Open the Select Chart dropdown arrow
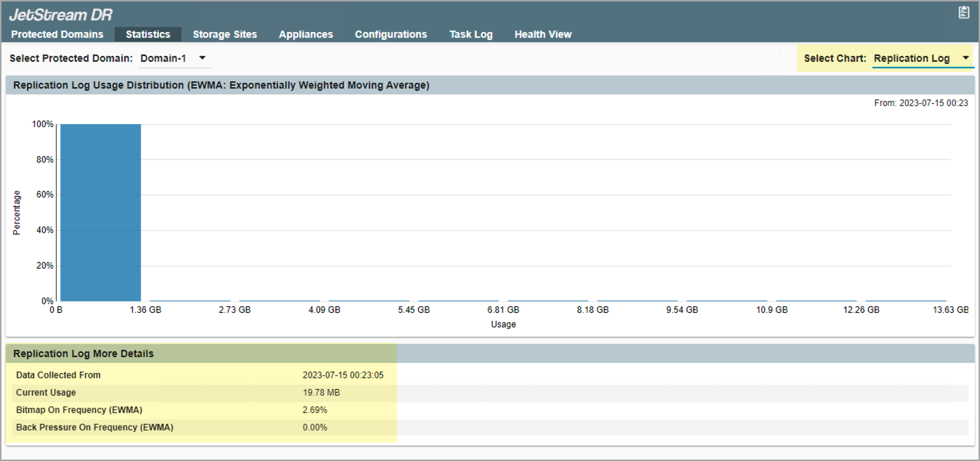Image resolution: width=980 pixels, height=461 pixels. (x=965, y=58)
